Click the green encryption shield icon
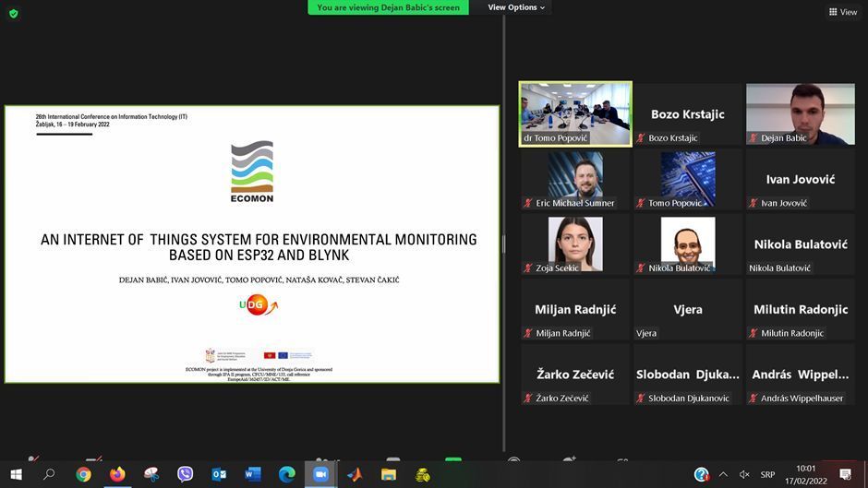 [13, 13]
